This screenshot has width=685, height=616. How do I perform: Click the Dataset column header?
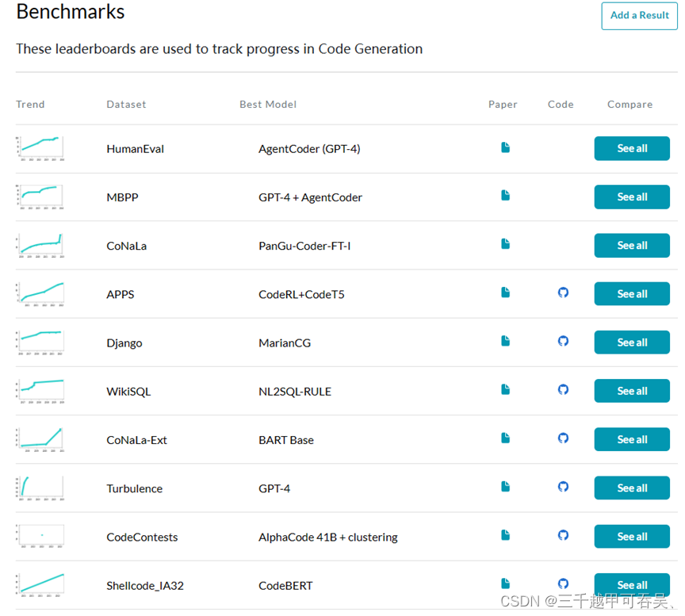(126, 105)
